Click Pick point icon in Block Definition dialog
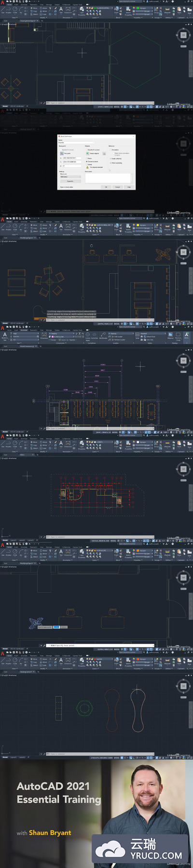Viewport: 193px width, 868px height. click(x=61, y=153)
